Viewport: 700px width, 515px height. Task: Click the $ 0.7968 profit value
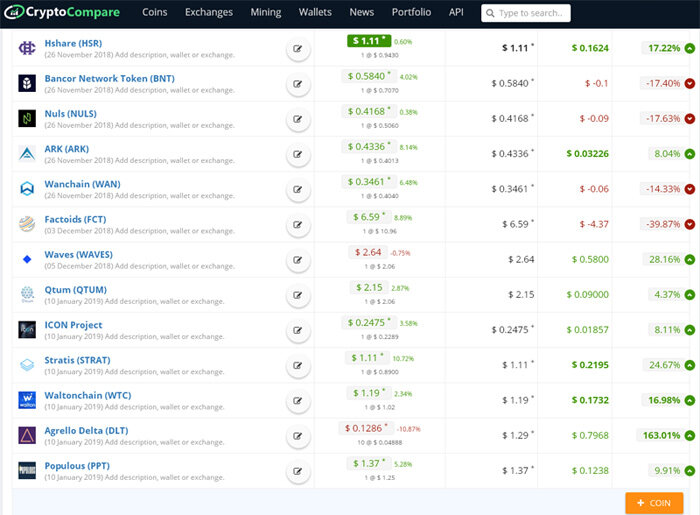pyautogui.click(x=590, y=436)
